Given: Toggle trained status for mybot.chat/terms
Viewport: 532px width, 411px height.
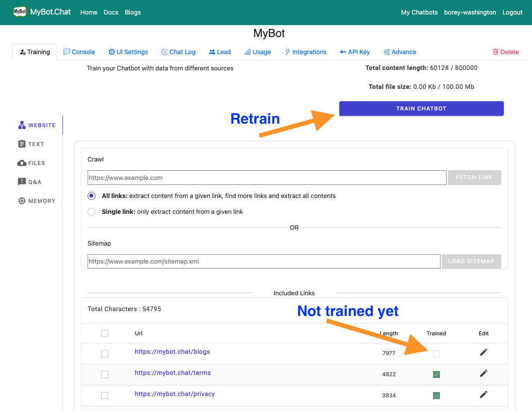Looking at the screenshot, I should [x=436, y=374].
